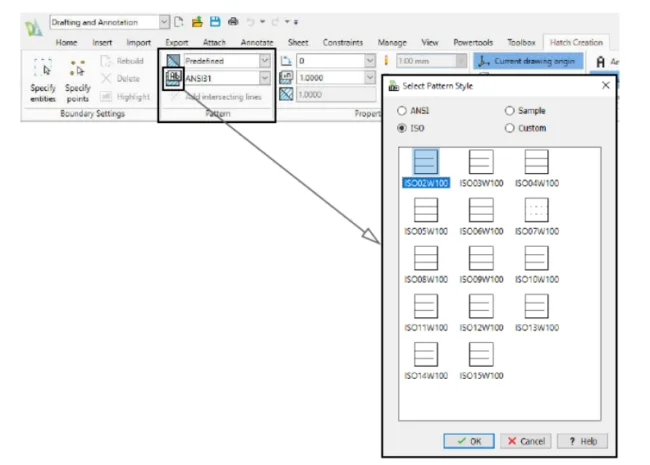Click the Save icon in quick access toolbar
The height and width of the screenshot is (465, 650).
click(x=215, y=21)
